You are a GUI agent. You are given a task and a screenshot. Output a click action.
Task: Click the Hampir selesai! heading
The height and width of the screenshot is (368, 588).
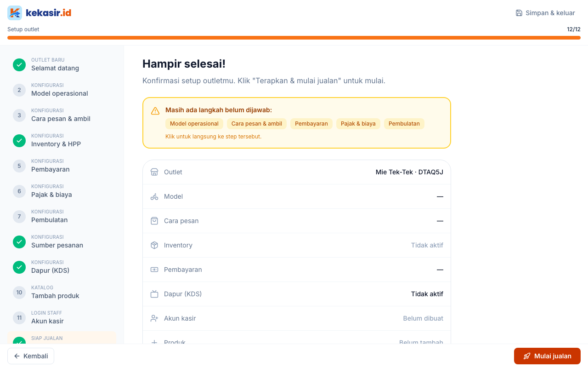click(x=184, y=64)
